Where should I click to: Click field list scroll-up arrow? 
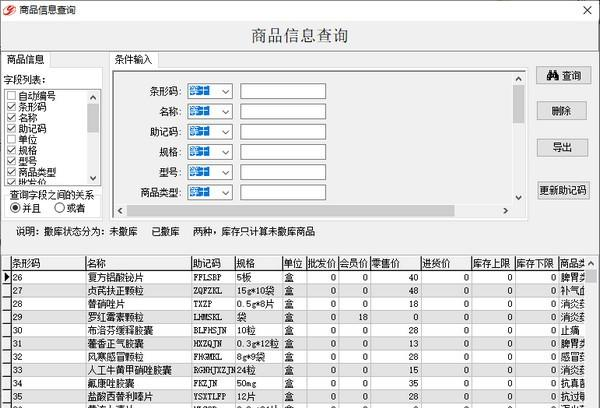[93, 98]
